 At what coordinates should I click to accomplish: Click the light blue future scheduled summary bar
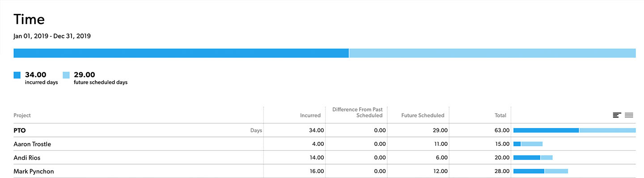[x=492, y=53]
